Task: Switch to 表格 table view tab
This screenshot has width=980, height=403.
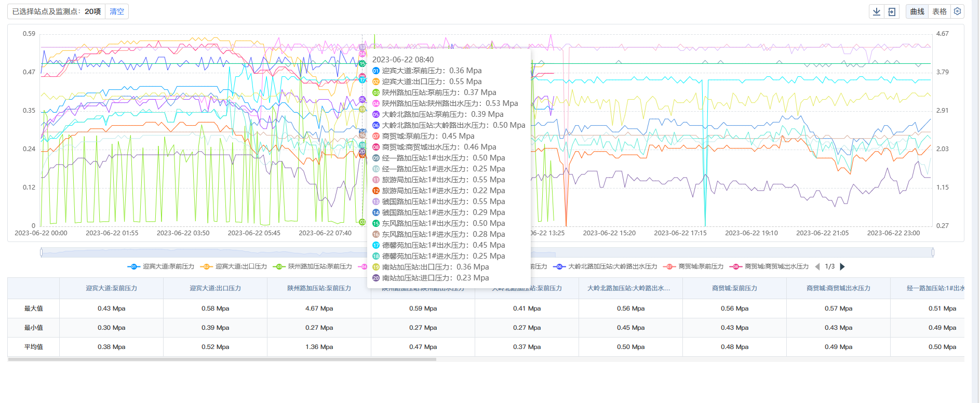Action: click(939, 11)
